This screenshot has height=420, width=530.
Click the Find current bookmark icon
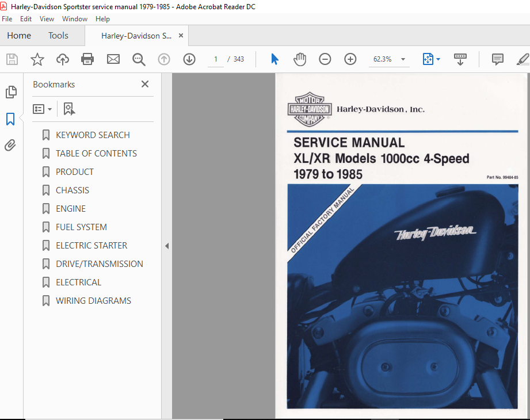[69, 109]
